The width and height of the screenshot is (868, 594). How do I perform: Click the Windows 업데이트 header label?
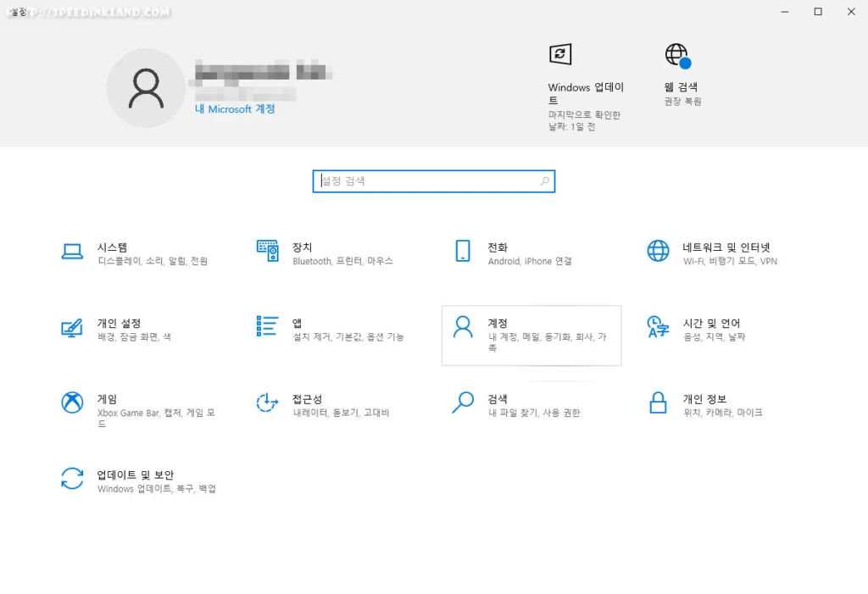[587, 93]
